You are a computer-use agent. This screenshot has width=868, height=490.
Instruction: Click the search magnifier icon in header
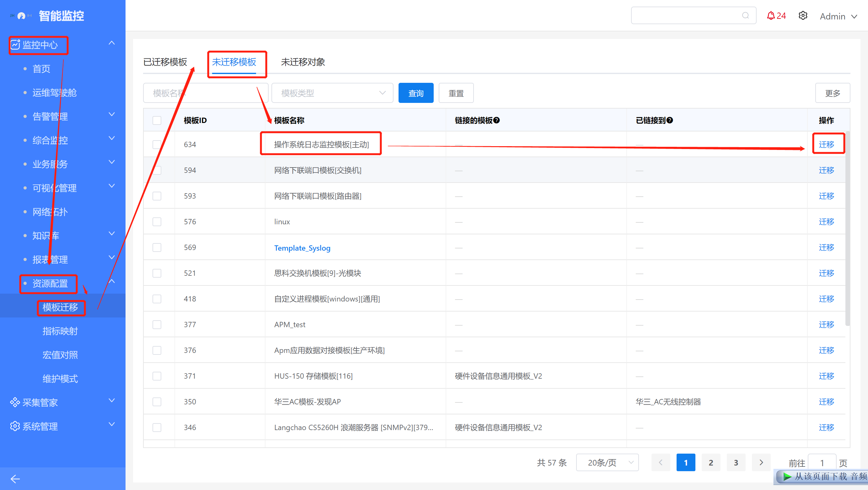(x=745, y=15)
